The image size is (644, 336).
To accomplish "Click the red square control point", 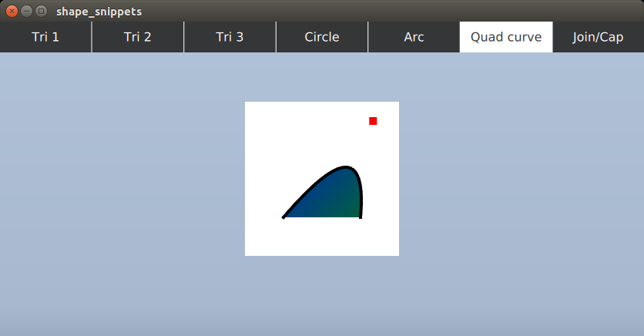I will pyautogui.click(x=373, y=121).
